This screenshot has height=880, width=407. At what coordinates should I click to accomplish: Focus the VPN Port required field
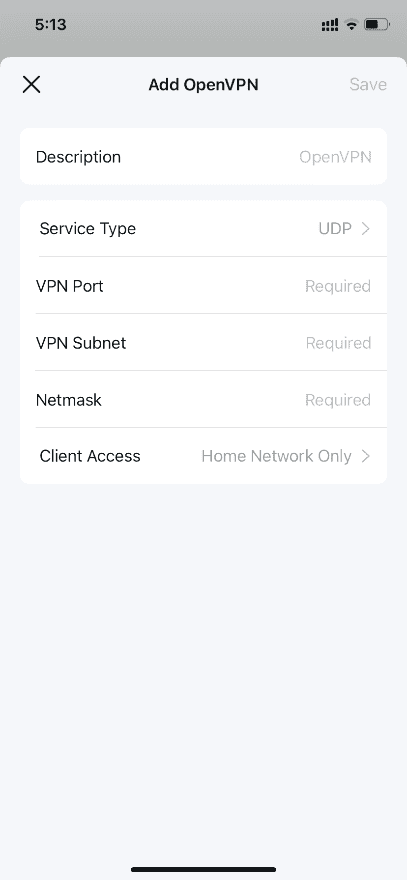(338, 286)
